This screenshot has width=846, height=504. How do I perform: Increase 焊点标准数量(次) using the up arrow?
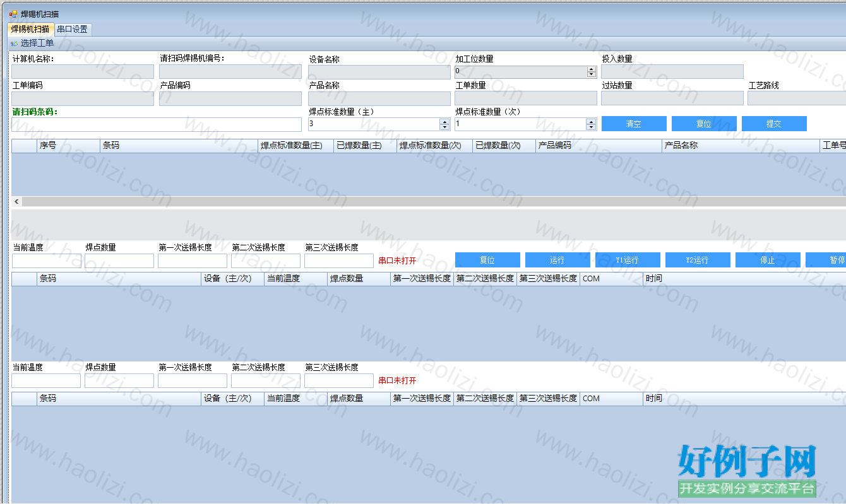592,121
